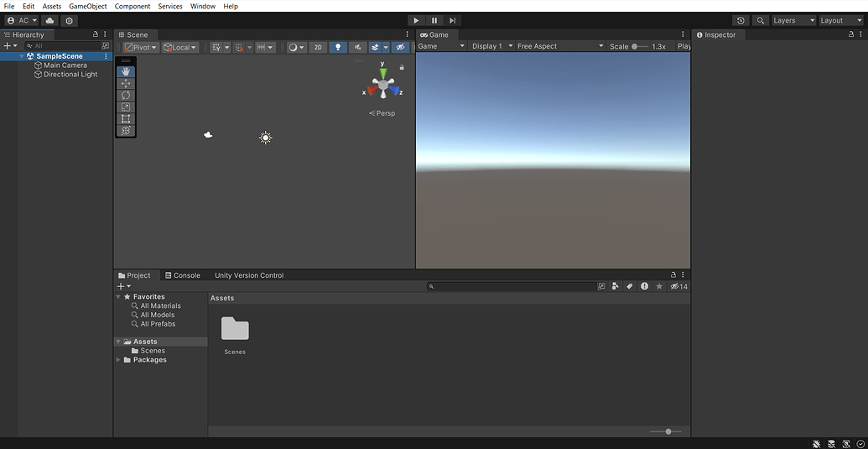Collapse the SampleScene expander arrow
This screenshot has width=868, height=449.
tap(22, 56)
